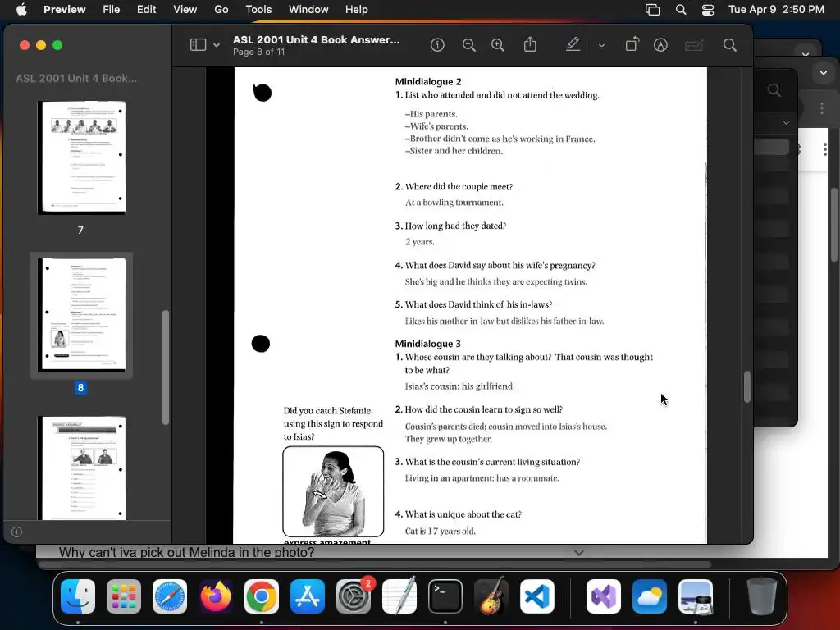Screen dimensions: 840x630
Task: Show the Markup toolbar
Action: pyautogui.click(x=660, y=45)
